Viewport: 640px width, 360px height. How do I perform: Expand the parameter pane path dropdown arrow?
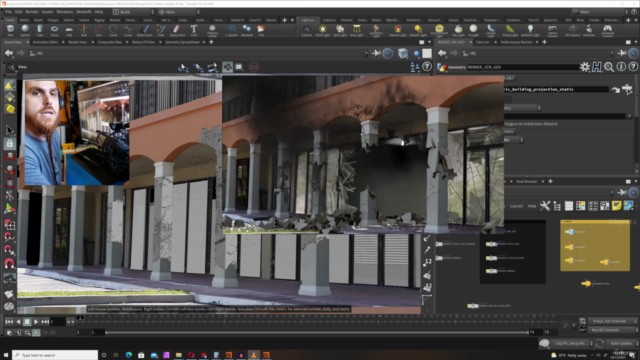click(x=612, y=53)
